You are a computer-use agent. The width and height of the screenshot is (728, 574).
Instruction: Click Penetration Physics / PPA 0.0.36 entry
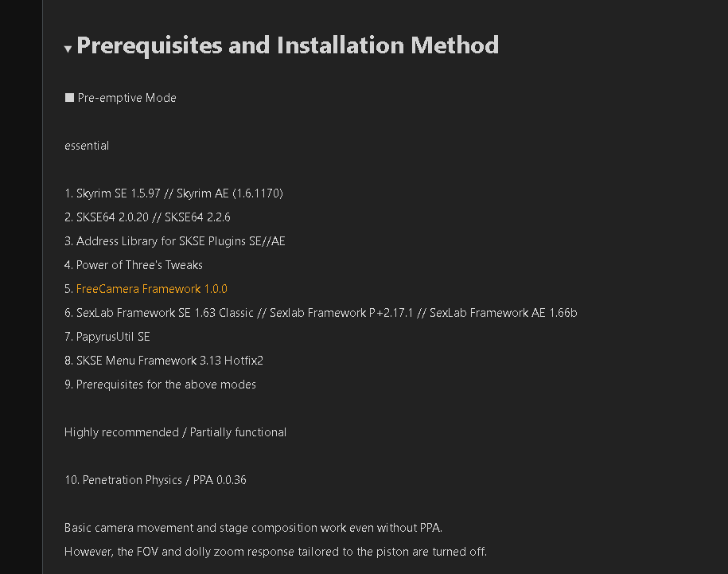[155, 480]
